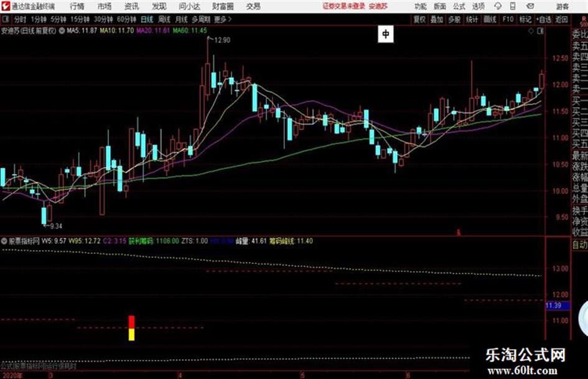This screenshot has height=379, width=588.
Task: Open the 公式 menu
Action: (459, 6)
